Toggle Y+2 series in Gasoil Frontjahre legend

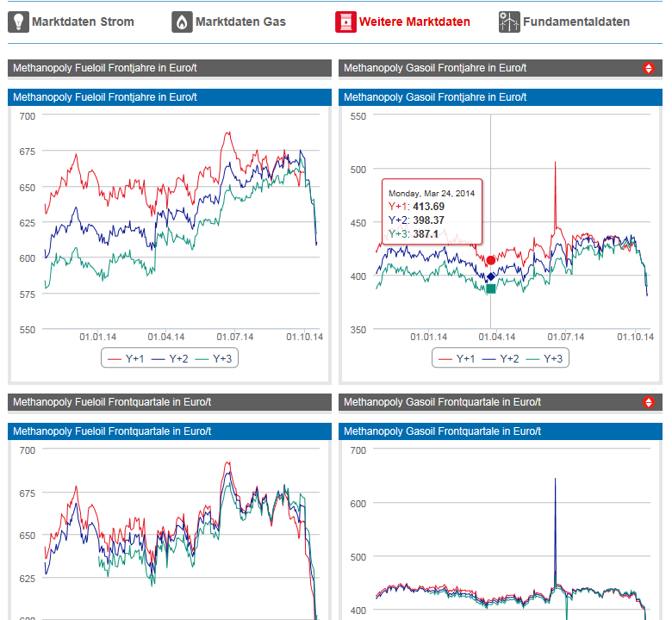pyautogui.click(x=500, y=358)
